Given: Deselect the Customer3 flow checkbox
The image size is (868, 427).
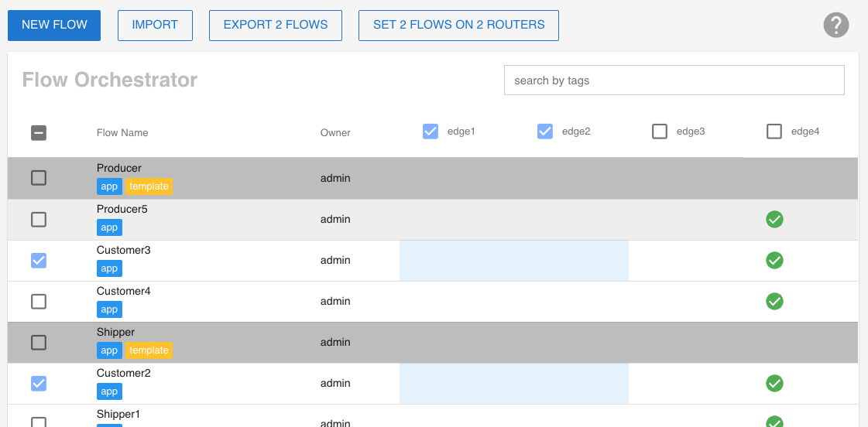Looking at the screenshot, I should tap(39, 261).
